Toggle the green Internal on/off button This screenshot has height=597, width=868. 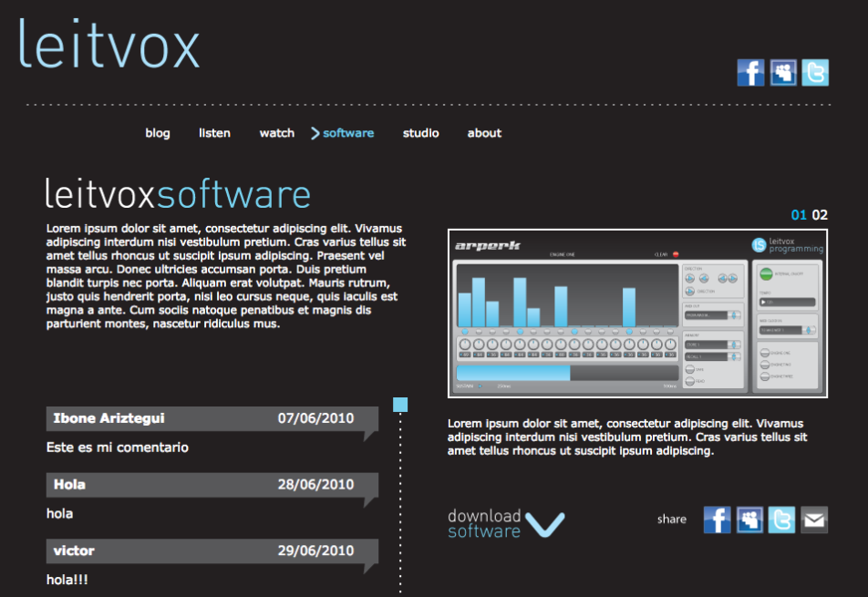point(766,273)
